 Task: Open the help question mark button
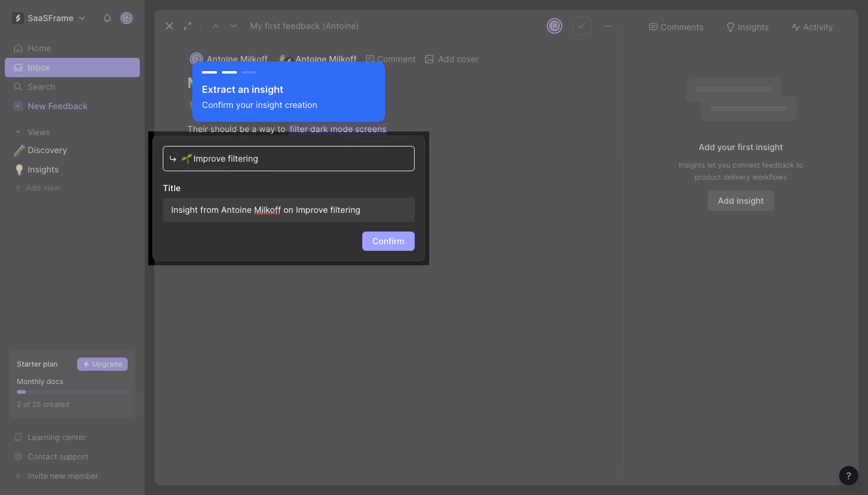[x=848, y=476]
